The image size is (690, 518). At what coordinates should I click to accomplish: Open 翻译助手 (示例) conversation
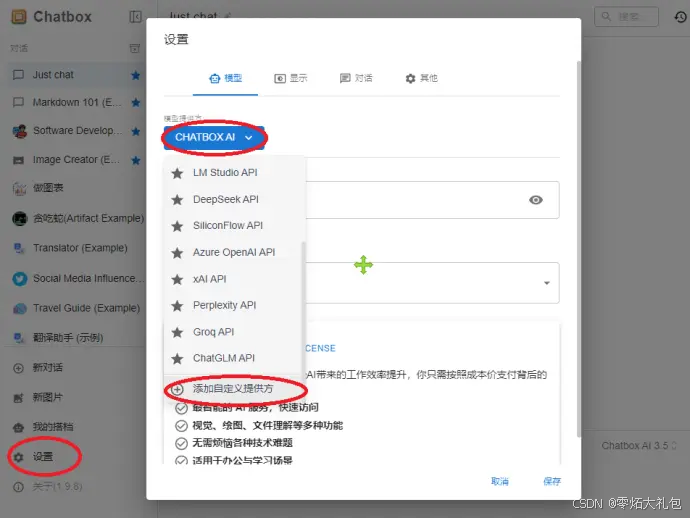point(76,338)
